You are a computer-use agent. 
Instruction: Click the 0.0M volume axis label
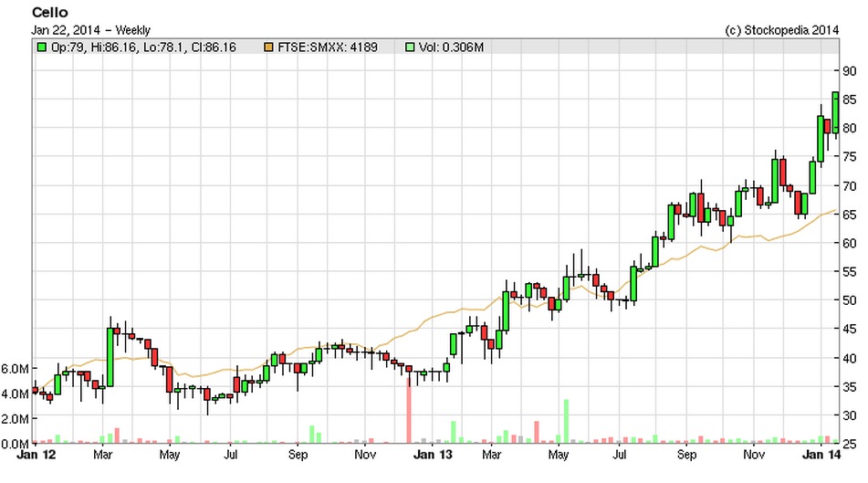(15, 444)
